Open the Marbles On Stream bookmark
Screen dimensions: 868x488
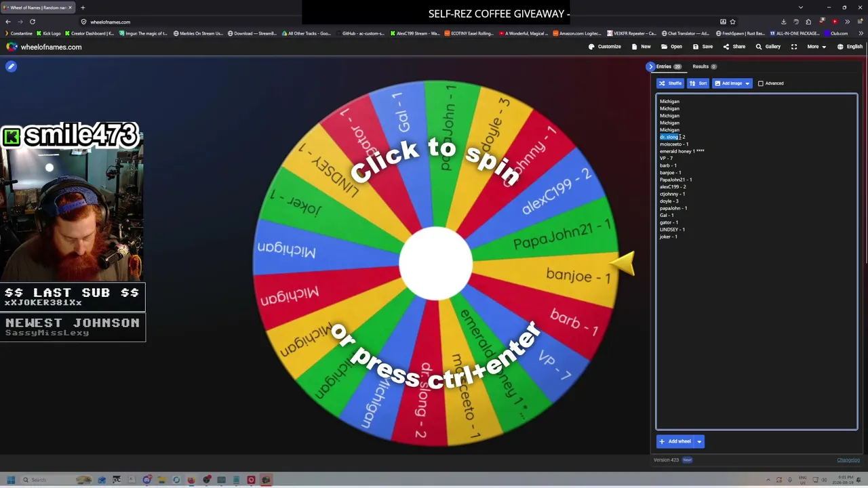(198, 33)
